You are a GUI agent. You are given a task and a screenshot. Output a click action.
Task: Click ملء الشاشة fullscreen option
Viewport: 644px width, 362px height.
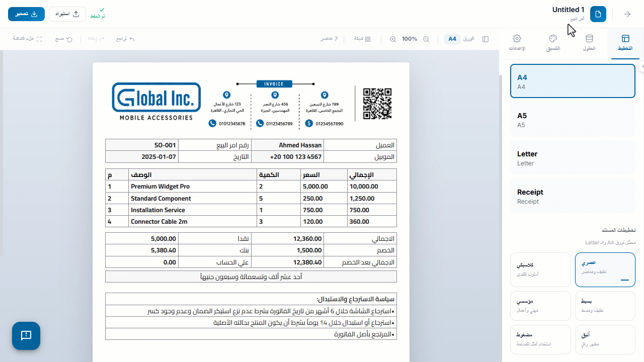click(x=27, y=39)
